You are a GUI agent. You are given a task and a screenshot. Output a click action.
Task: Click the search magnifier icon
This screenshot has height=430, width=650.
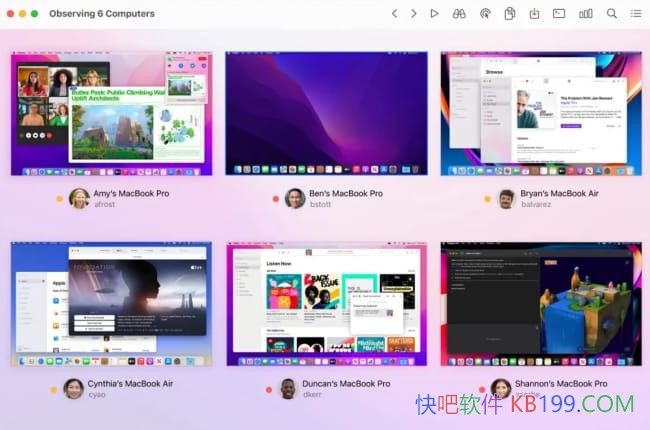pyautogui.click(x=612, y=14)
